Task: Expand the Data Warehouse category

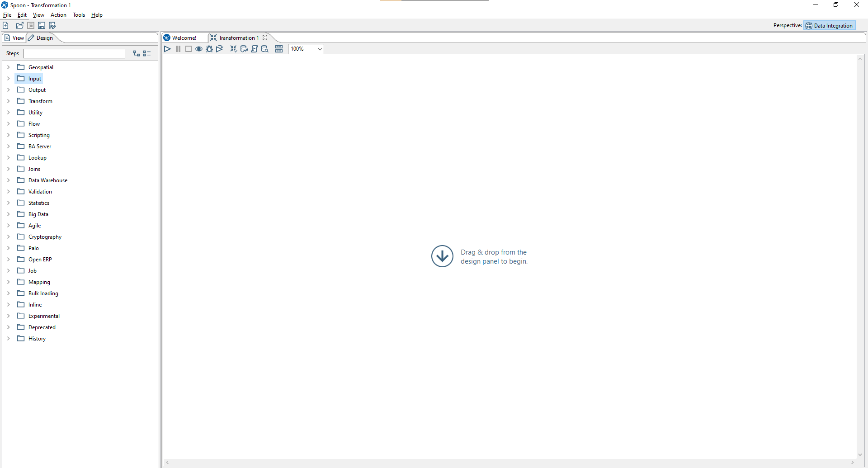Action: click(x=8, y=180)
